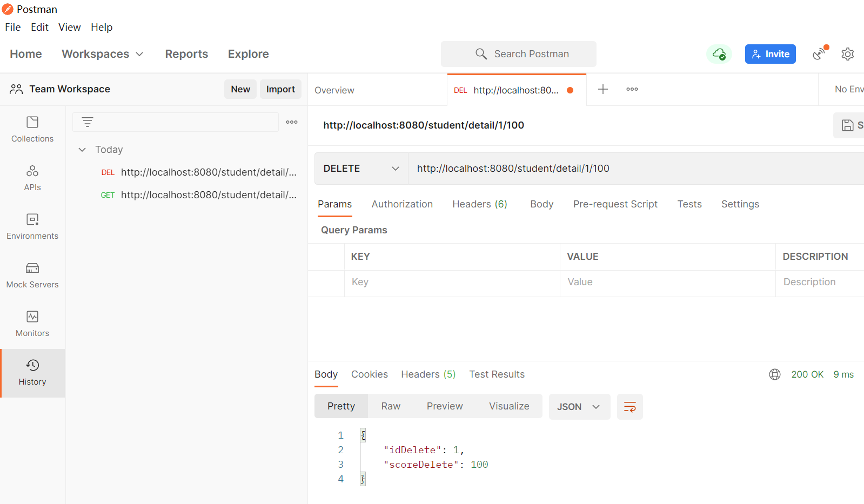Go to Home

(26, 54)
